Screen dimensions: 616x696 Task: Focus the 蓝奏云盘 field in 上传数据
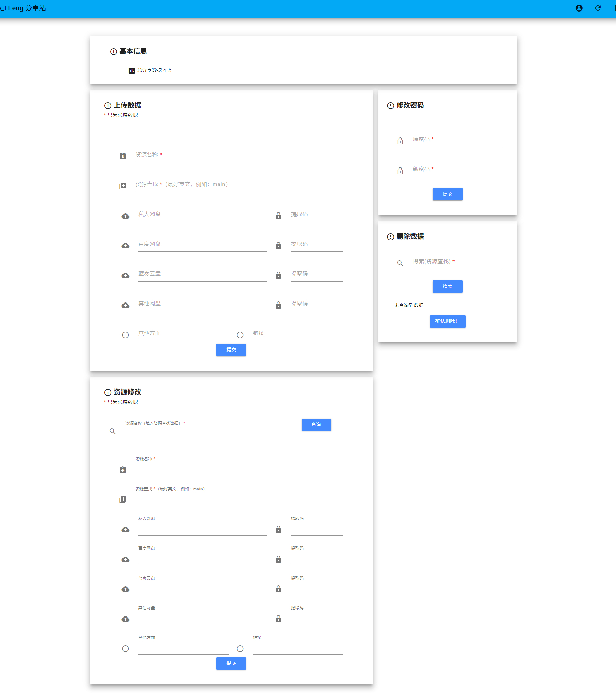203,274
